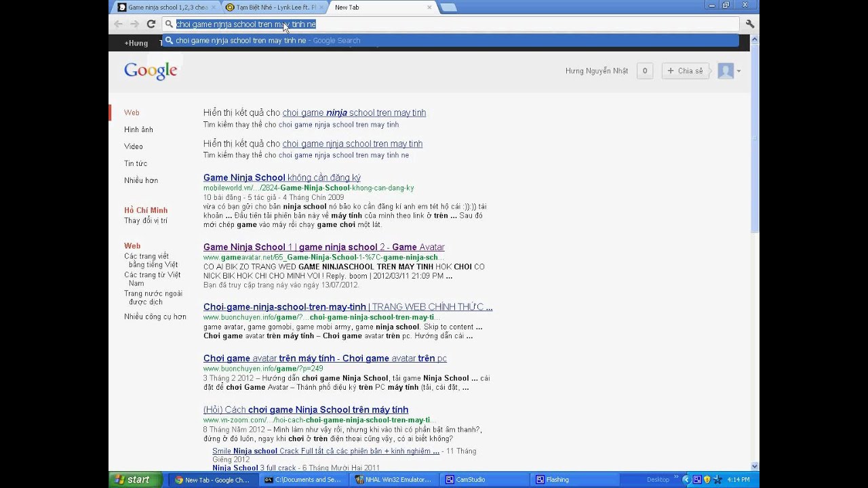Open Choi-game-ninja-school-tren-may-tinh TRANG WEB CHÍNH THỨC result
868x488 pixels.
click(348, 307)
